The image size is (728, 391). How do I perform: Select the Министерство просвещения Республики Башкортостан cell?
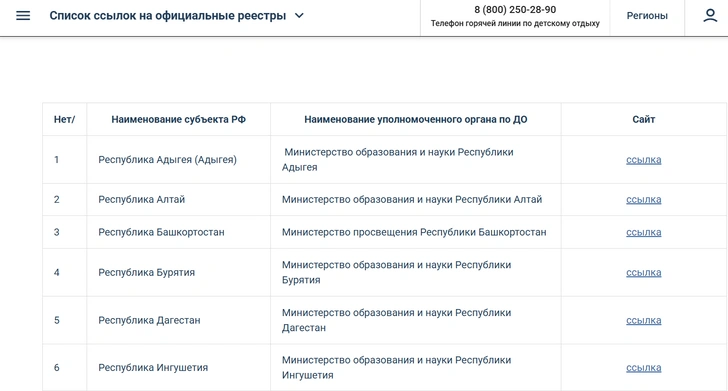click(416, 232)
